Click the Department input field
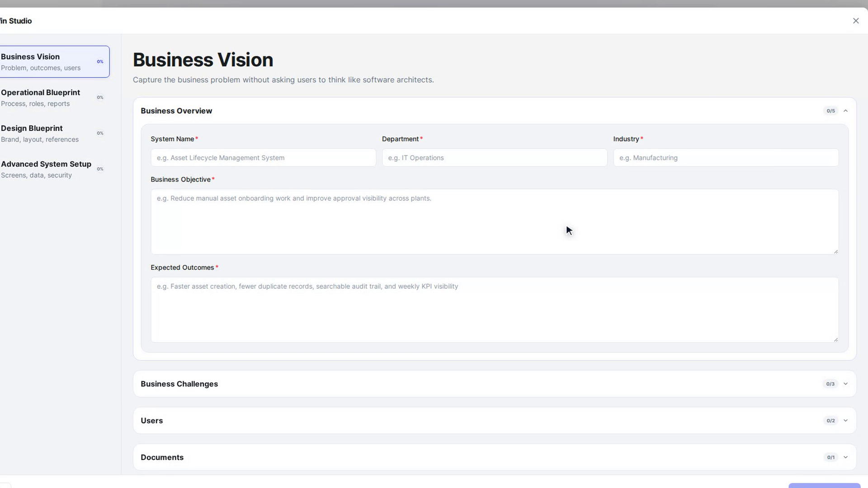Image resolution: width=868 pixels, height=488 pixels. coord(495,158)
